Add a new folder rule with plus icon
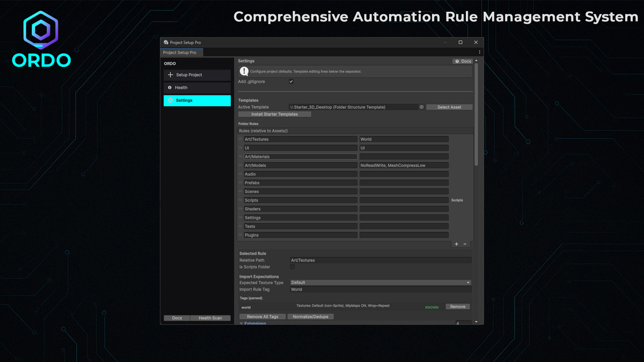Image resolution: width=644 pixels, height=362 pixels. coord(456,244)
